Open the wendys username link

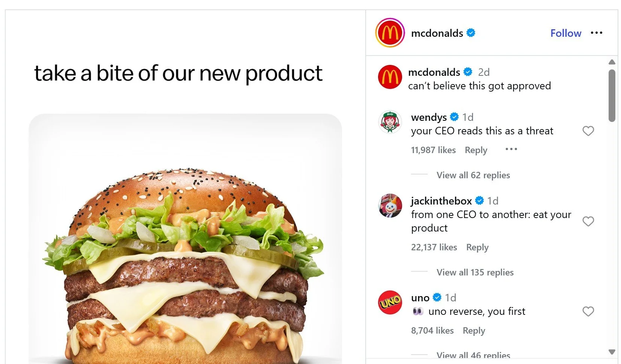[429, 117]
